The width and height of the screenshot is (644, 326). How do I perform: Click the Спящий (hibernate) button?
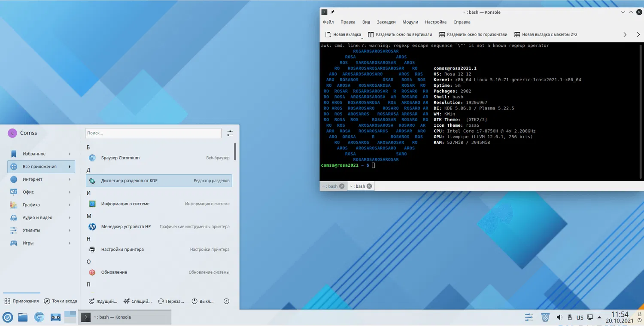tap(138, 301)
